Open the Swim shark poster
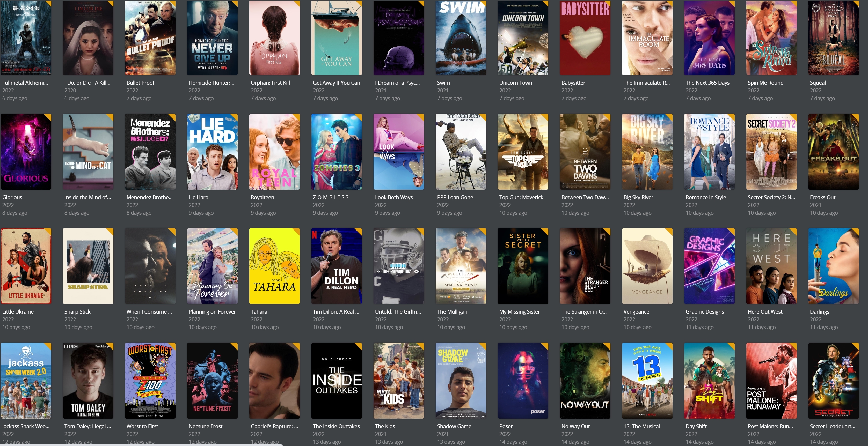The image size is (868, 446). click(x=461, y=38)
